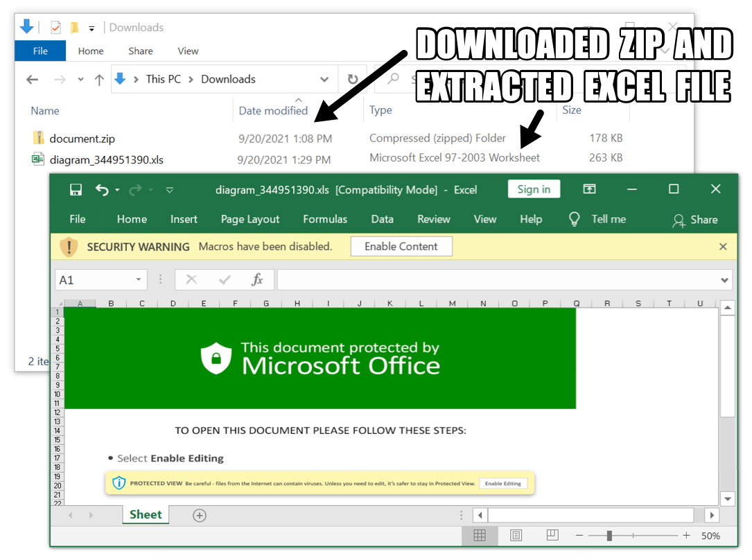Click the Select All corner triangle

pyautogui.click(x=60, y=304)
